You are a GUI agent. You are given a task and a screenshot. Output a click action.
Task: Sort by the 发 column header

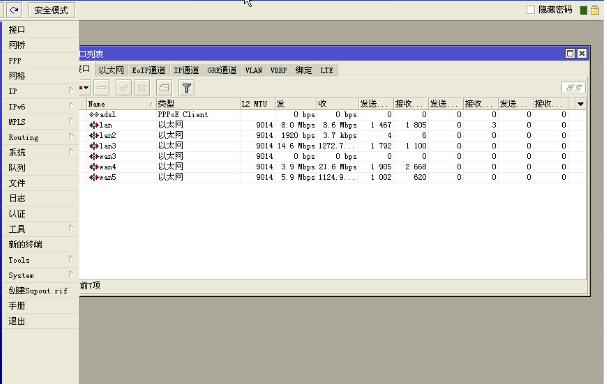295,104
